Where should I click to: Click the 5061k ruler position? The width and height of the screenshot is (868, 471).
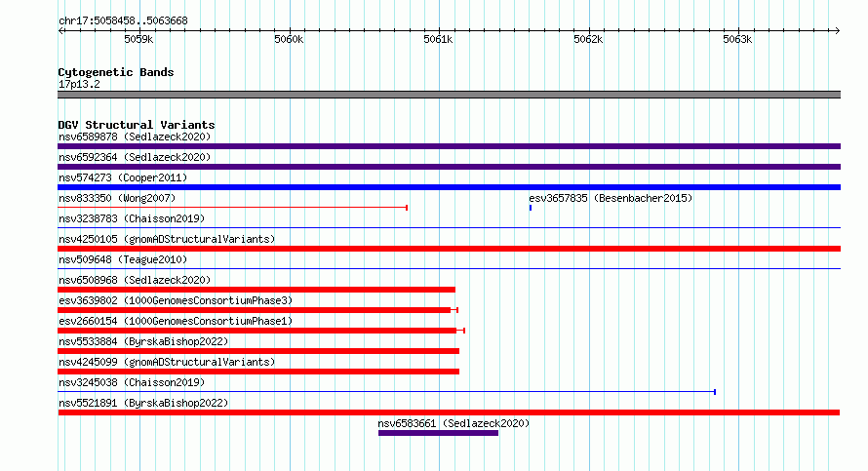coord(438,39)
